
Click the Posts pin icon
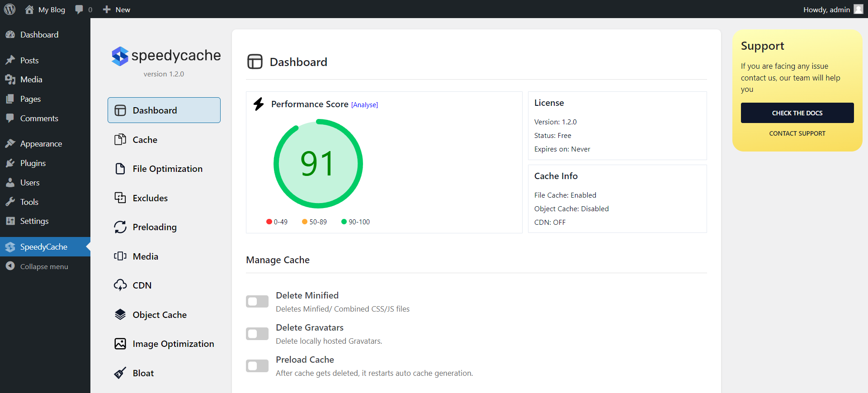point(10,60)
